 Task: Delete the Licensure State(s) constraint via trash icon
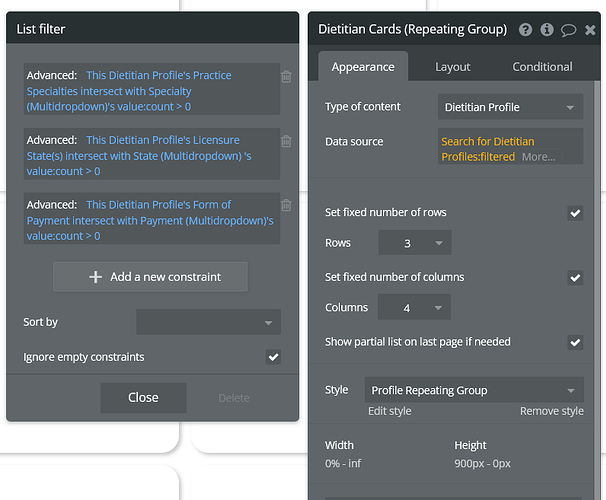tap(286, 141)
